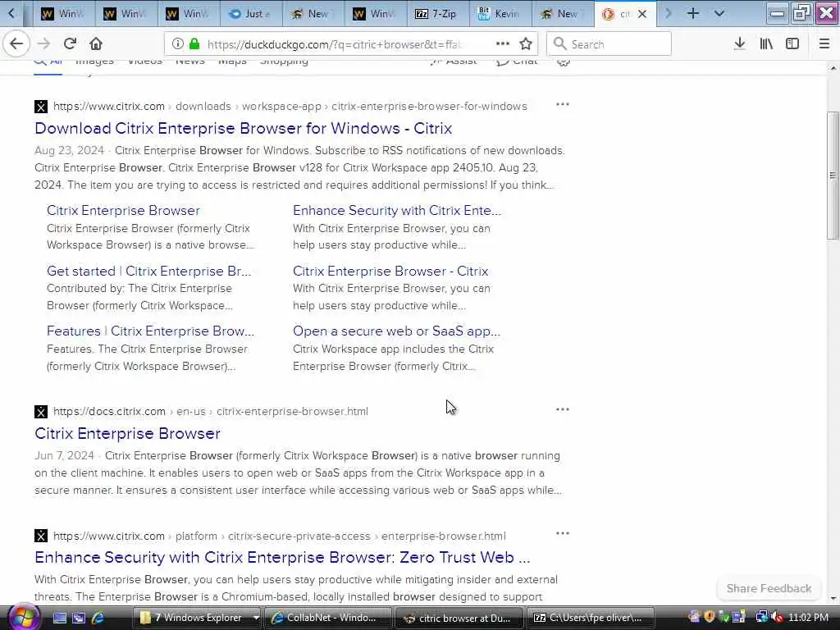840x630 pixels.
Task: Switch to the Kevin tab
Action: pyautogui.click(x=500, y=14)
